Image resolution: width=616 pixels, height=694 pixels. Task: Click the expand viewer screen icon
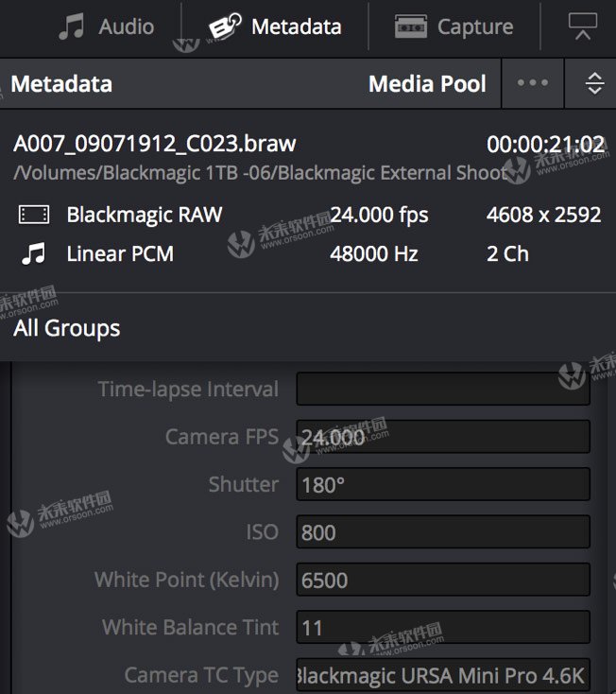click(582, 26)
